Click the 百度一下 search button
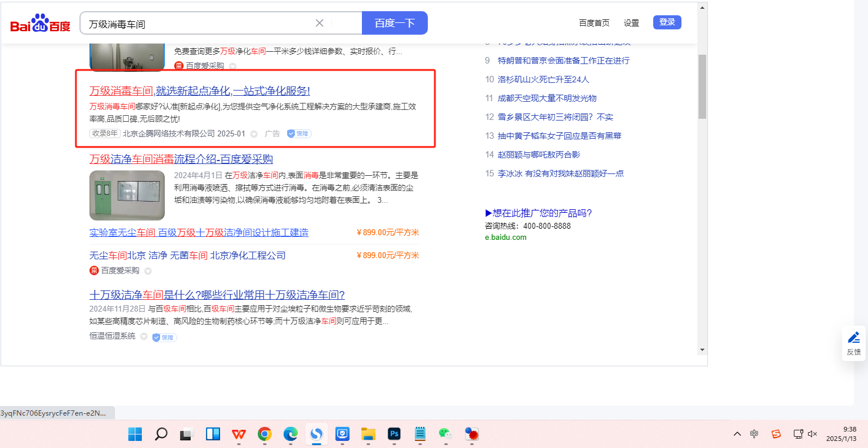Viewport: 868px width, 448px height. [x=394, y=23]
